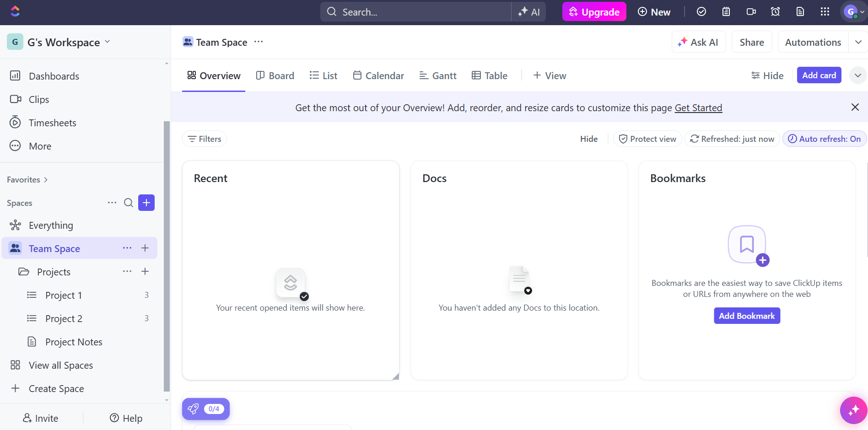Open Team Space sidebar ellipsis menu
Image resolution: width=868 pixels, height=430 pixels.
pyautogui.click(x=127, y=248)
